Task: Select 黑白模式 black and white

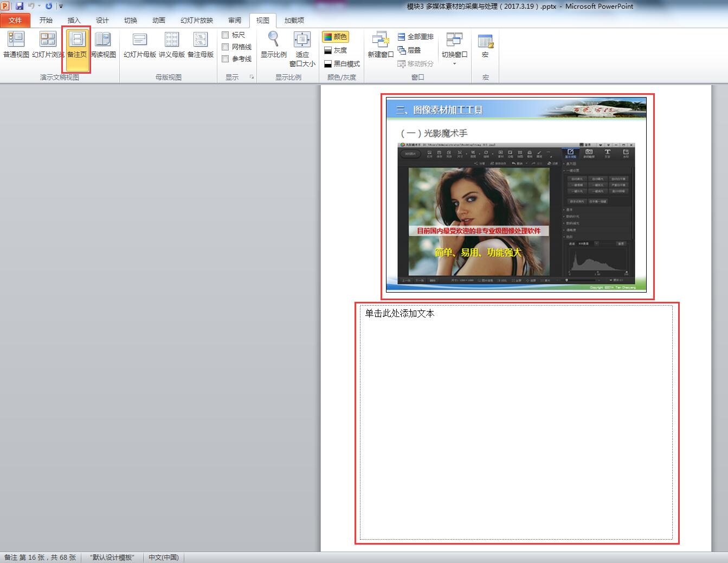Action: tap(342, 63)
